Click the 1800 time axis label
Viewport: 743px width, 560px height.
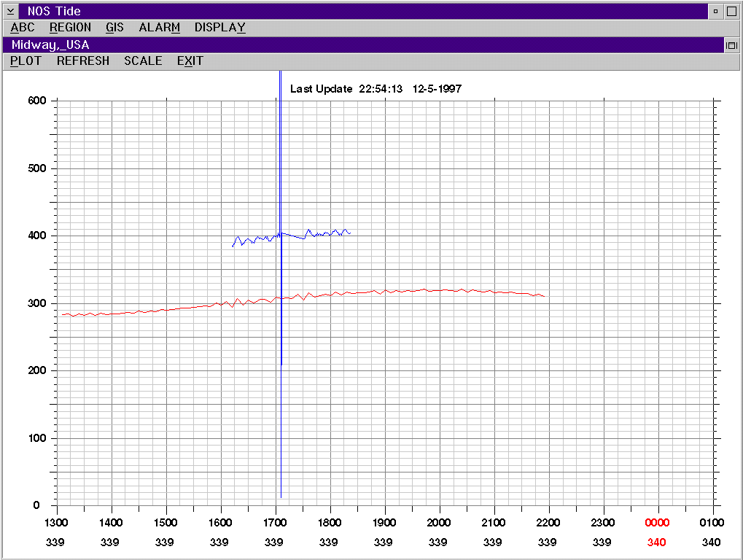(330, 523)
